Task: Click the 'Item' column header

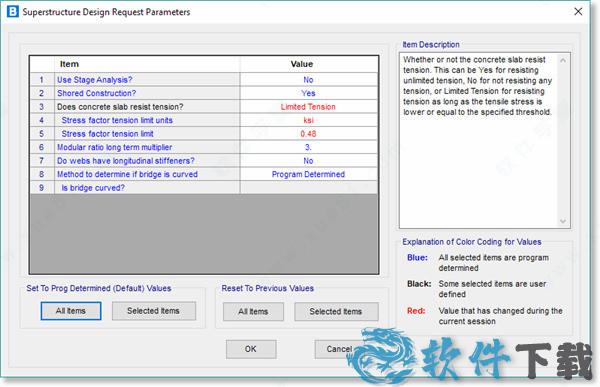Action: pos(147,64)
